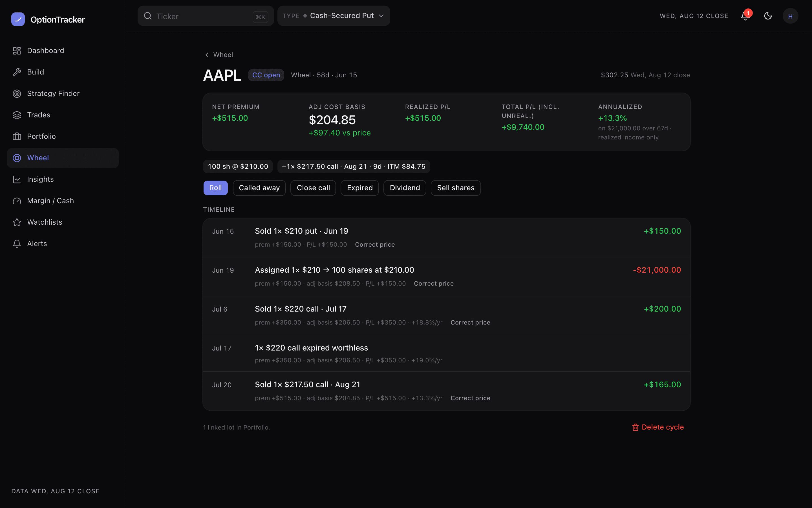Click Correct price on Jul 6 row
The image size is (812, 508).
pos(470,323)
